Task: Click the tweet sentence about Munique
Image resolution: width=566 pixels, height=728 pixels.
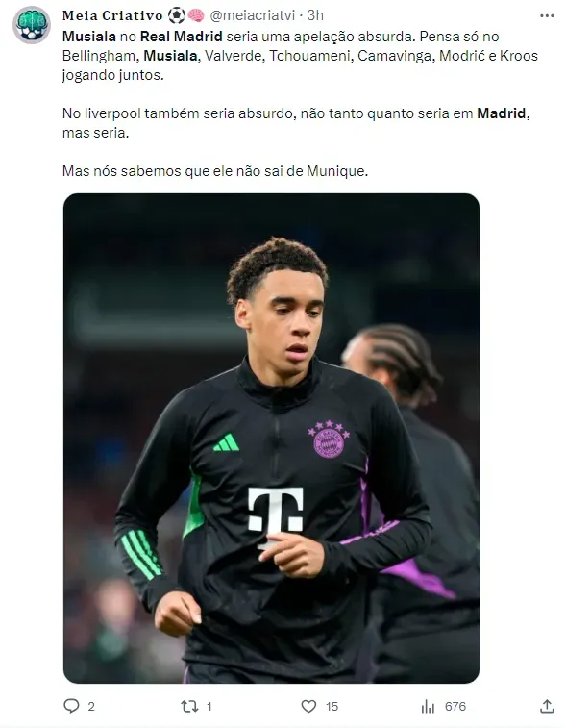Action: [215, 171]
